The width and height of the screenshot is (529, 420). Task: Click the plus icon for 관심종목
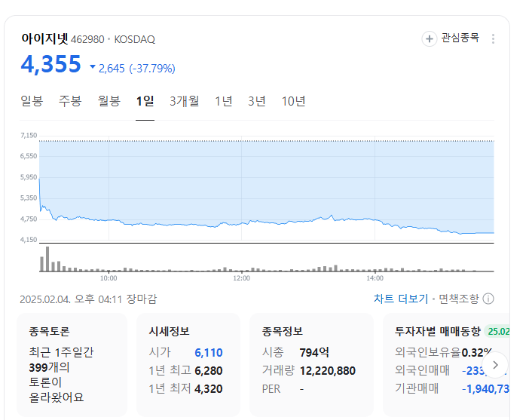coord(430,38)
